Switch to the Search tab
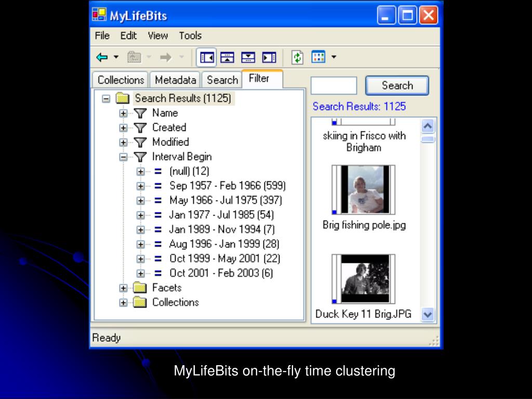This screenshot has height=399, width=532. [x=222, y=80]
